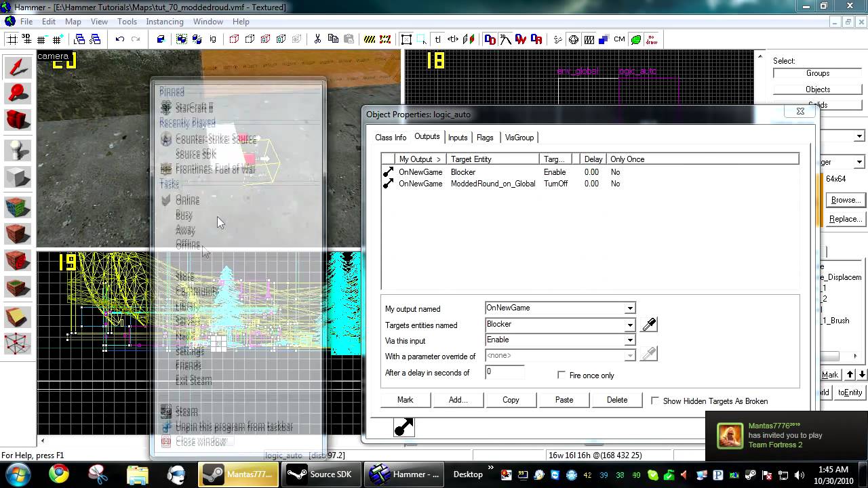868x488 pixels.
Task: Open My output named dropdown
Action: pos(630,308)
